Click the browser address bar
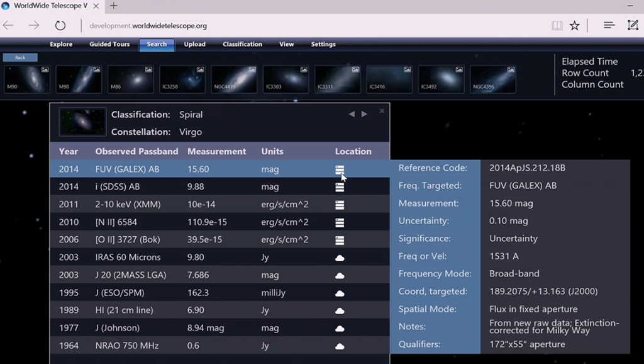The width and height of the screenshot is (644, 364). pos(314,26)
